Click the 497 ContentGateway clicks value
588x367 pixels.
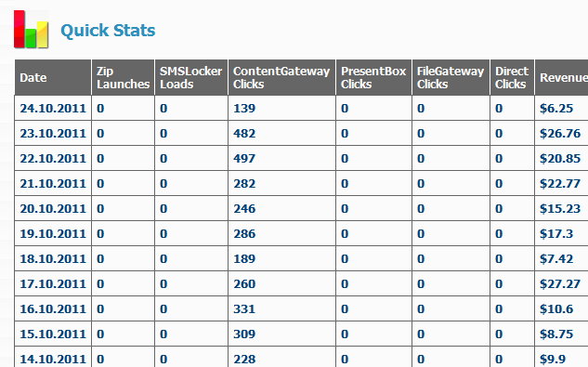point(244,158)
